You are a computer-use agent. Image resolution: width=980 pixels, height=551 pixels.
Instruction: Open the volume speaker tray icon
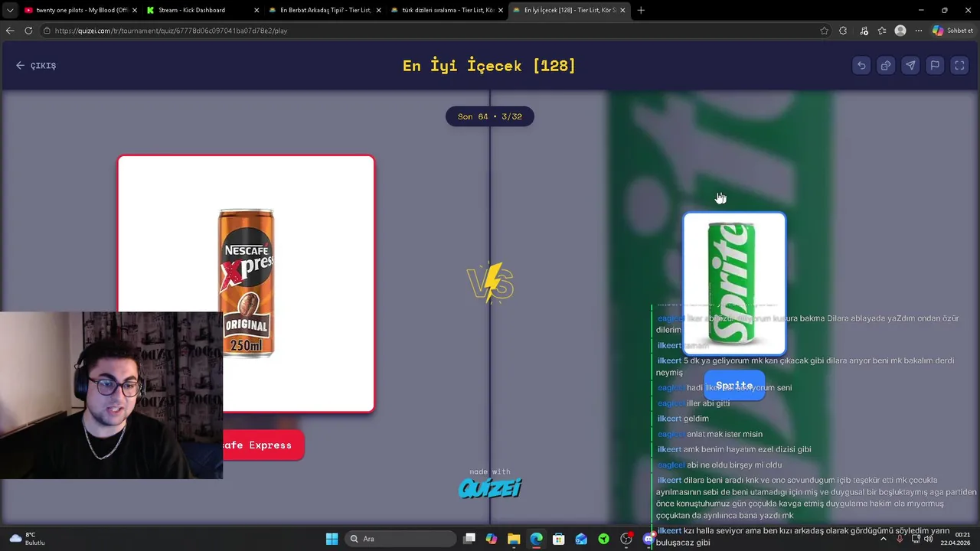click(928, 539)
